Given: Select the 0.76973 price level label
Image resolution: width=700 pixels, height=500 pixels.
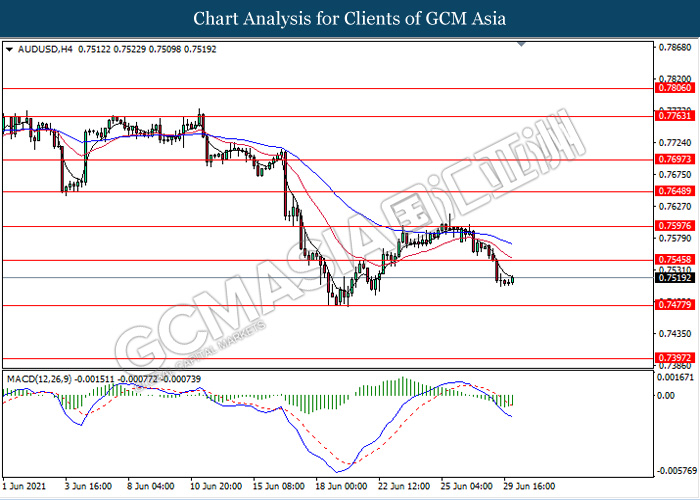Looking at the screenshot, I should point(675,159).
